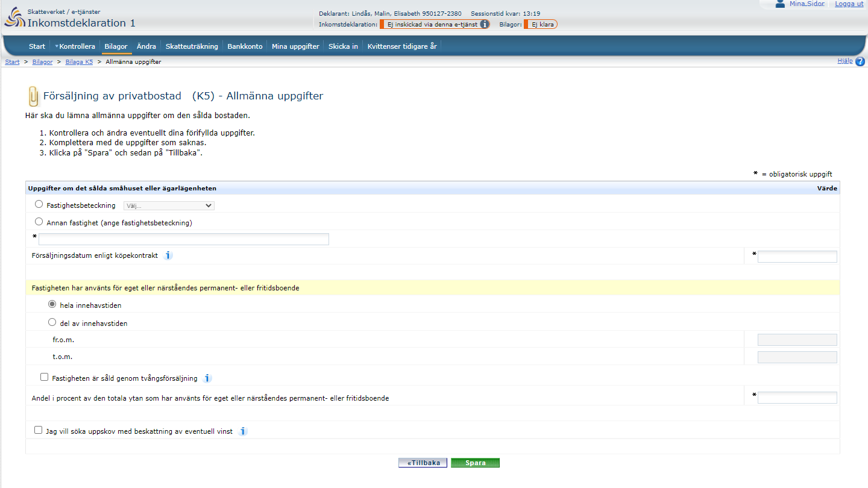Expand the Kontrollera menu dropdown
The height and width of the screenshot is (488, 868).
tap(75, 46)
